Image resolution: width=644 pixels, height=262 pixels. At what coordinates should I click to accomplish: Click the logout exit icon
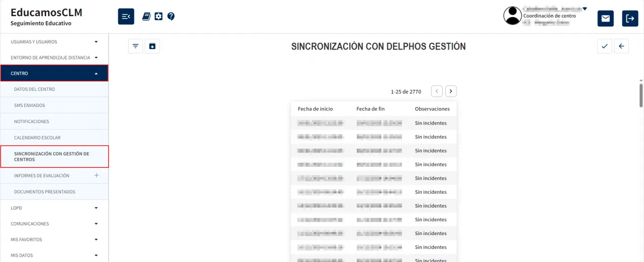point(630,19)
